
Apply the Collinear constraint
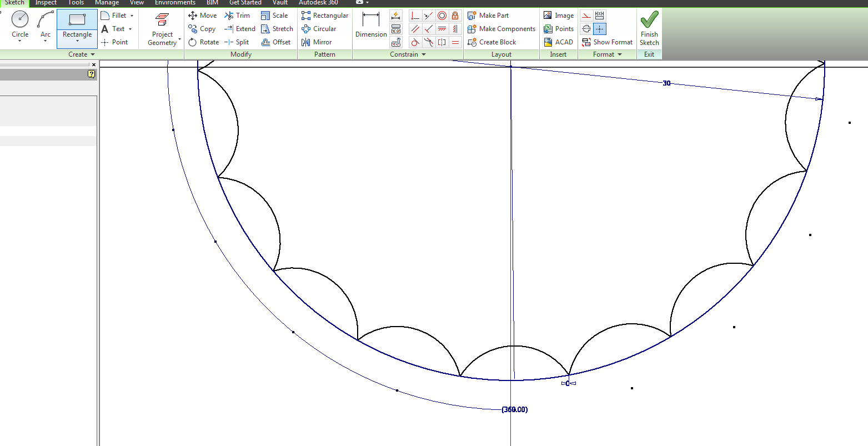tap(429, 16)
